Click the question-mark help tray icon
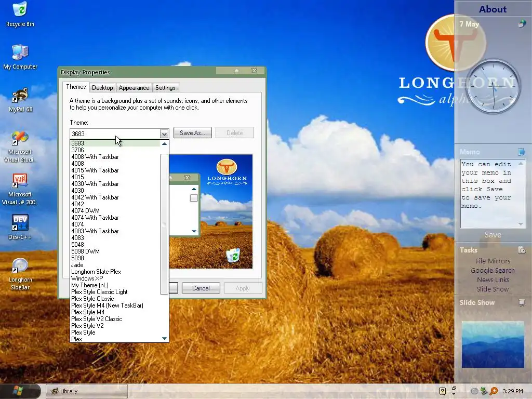 442,391
